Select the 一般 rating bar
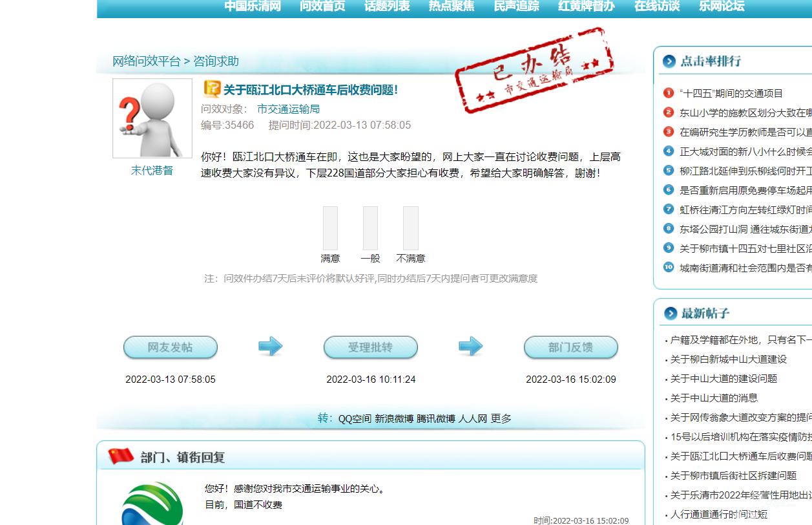812x525 pixels. coord(370,228)
